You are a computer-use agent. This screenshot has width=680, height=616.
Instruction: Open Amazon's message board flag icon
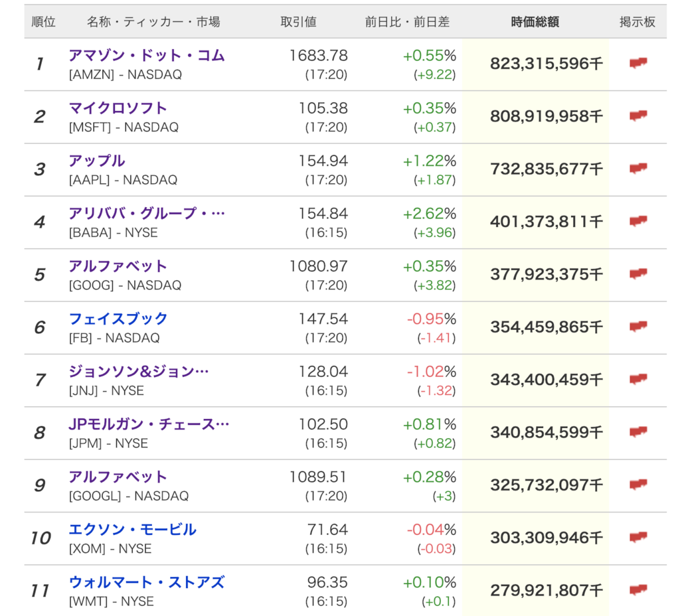coord(638,63)
